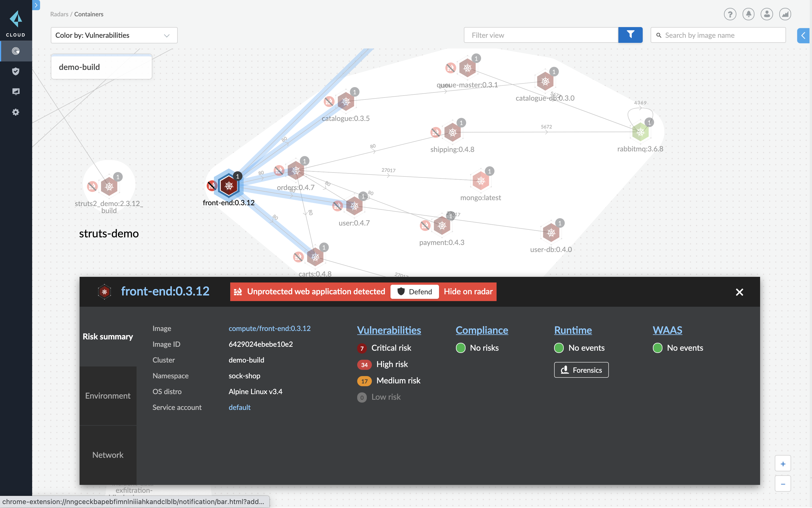This screenshot has width=812, height=508.
Task: Click the help question mark icon
Action: pyautogui.click(x=730, y=14)
